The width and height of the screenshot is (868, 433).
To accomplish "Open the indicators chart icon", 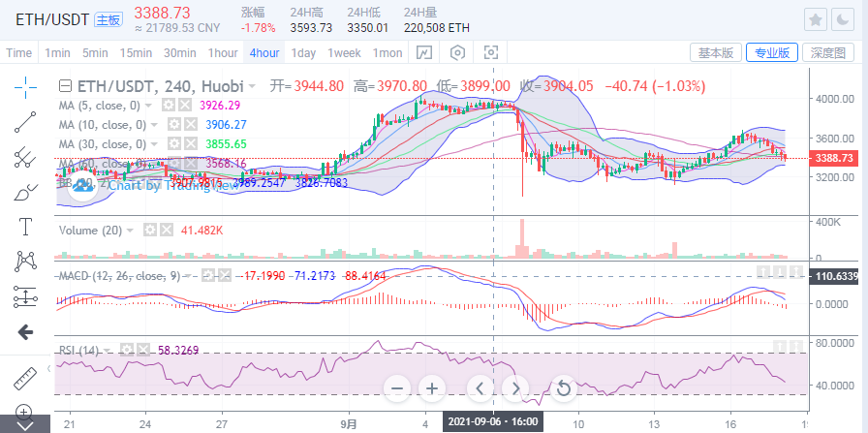I will 425,52.
